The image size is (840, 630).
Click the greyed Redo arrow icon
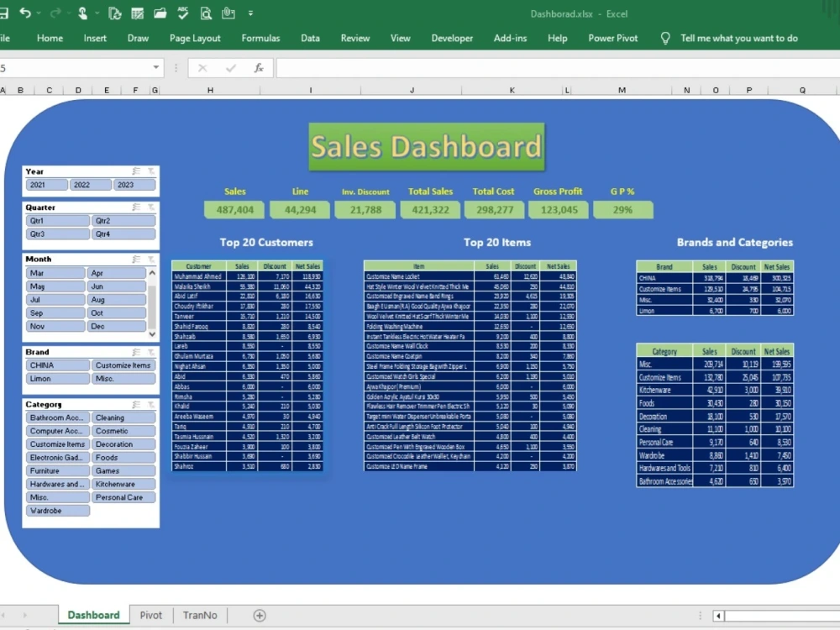55,13
